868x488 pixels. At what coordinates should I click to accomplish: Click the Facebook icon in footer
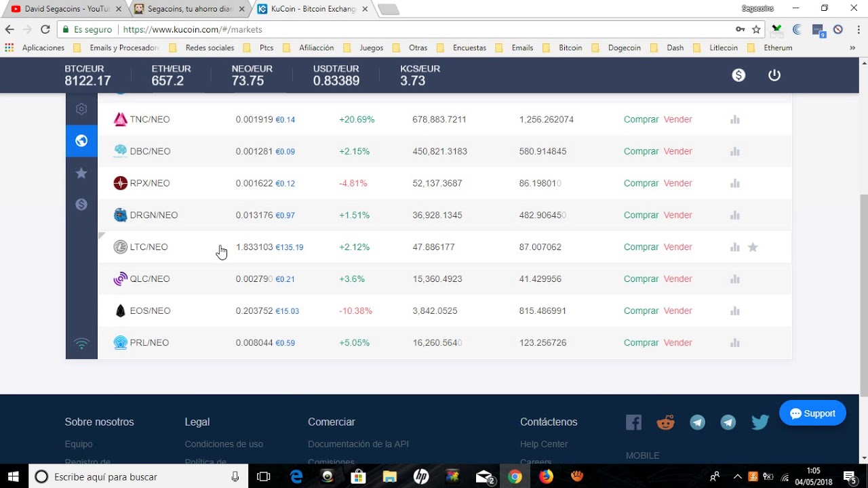pos(633,422)
